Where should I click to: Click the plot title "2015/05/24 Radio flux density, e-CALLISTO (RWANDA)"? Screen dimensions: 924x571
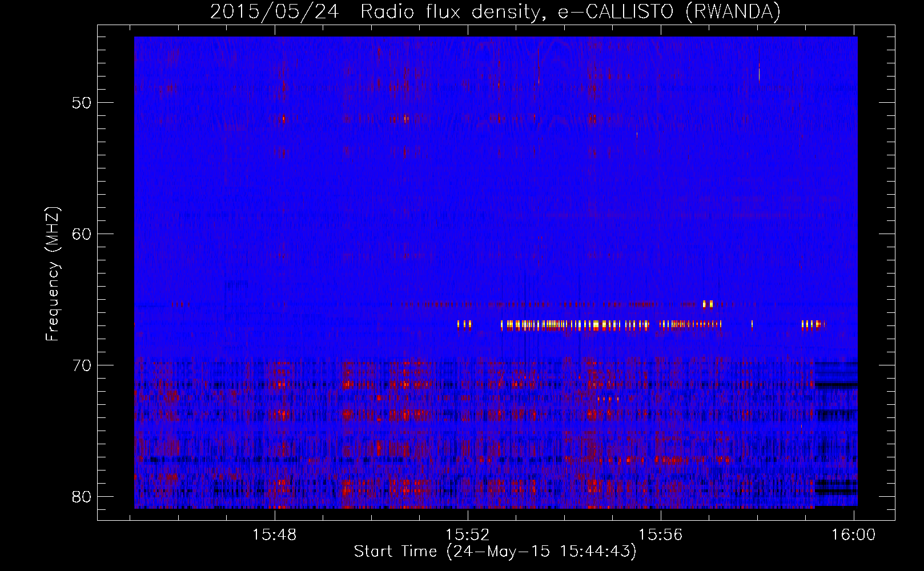click(495, 11)
